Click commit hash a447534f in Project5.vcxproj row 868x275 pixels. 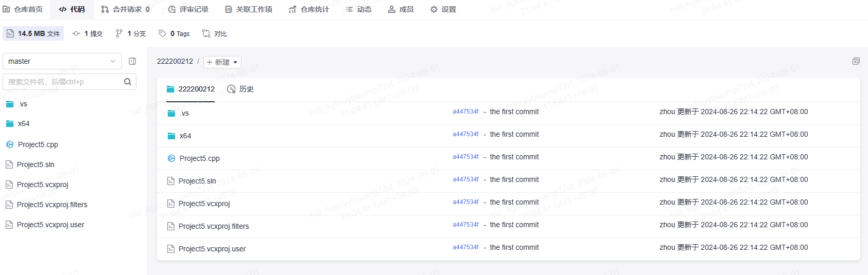[466, 202]
